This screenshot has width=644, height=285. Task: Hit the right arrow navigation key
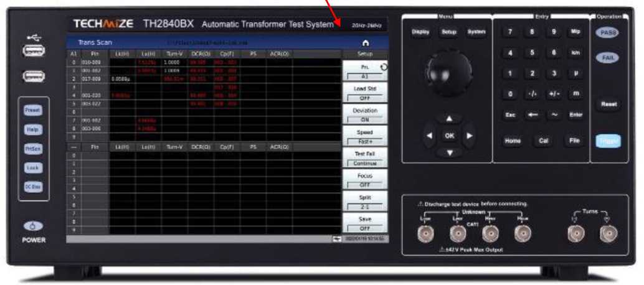(468, 136)
